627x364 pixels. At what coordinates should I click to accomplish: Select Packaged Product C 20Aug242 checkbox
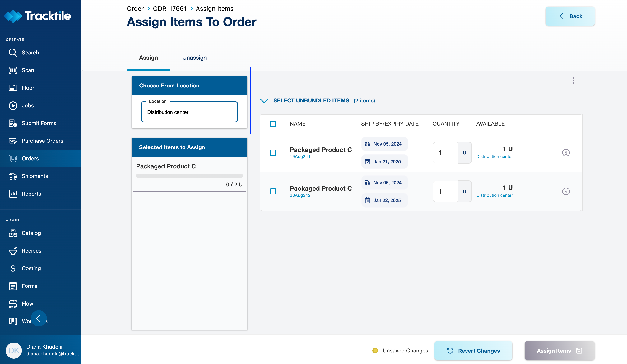(x=273, y=191)
